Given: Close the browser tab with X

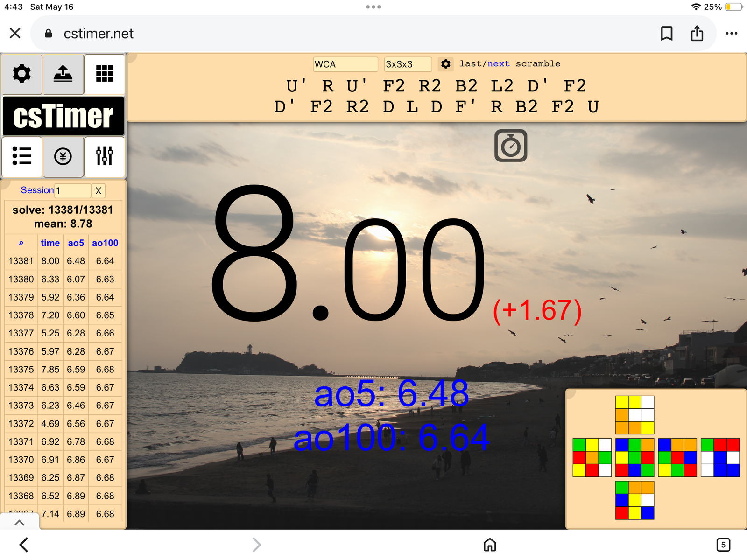Looking at the screenshot, I should click(x=15, y=33).
